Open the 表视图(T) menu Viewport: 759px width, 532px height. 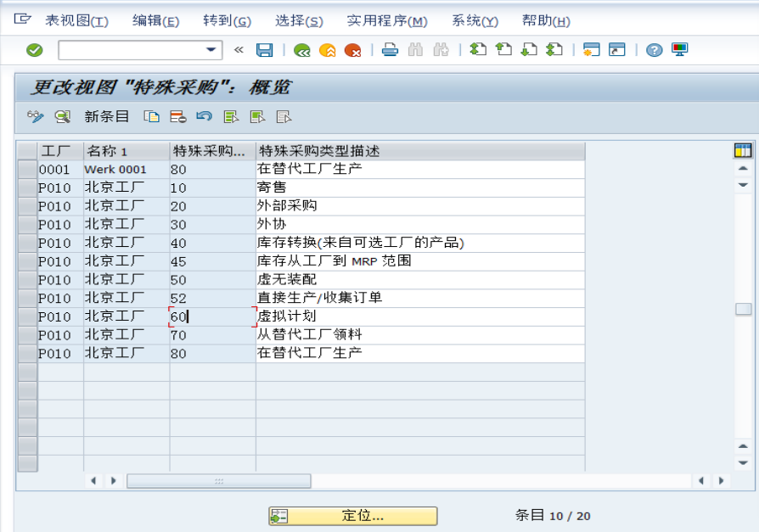pyautogui.click(x=77, y=21)
